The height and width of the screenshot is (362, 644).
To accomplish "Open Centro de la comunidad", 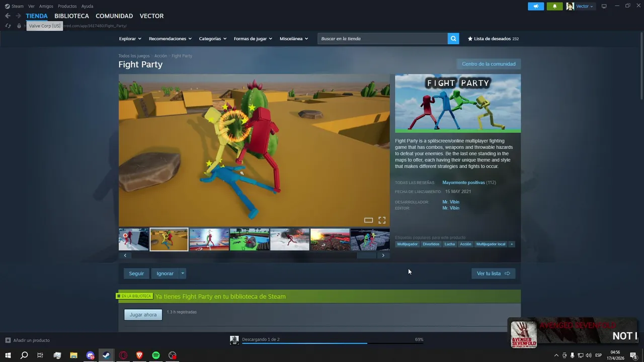I will coord(489,64).
